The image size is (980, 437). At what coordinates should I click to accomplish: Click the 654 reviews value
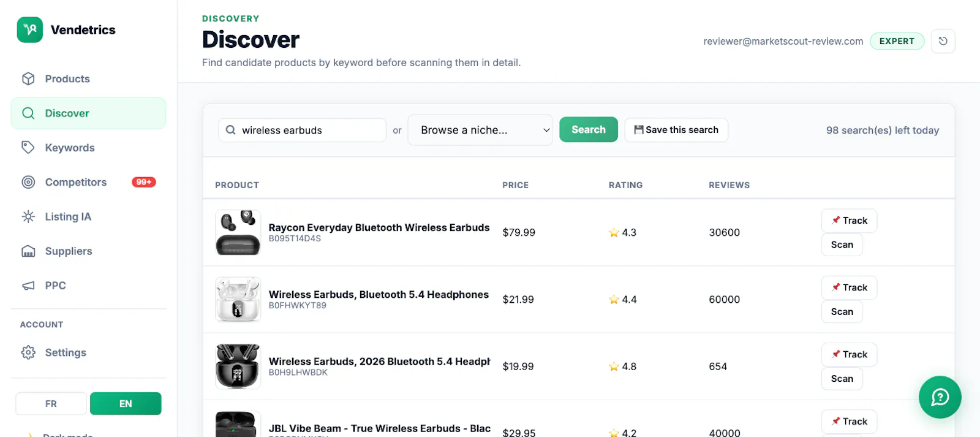[718, 367]
